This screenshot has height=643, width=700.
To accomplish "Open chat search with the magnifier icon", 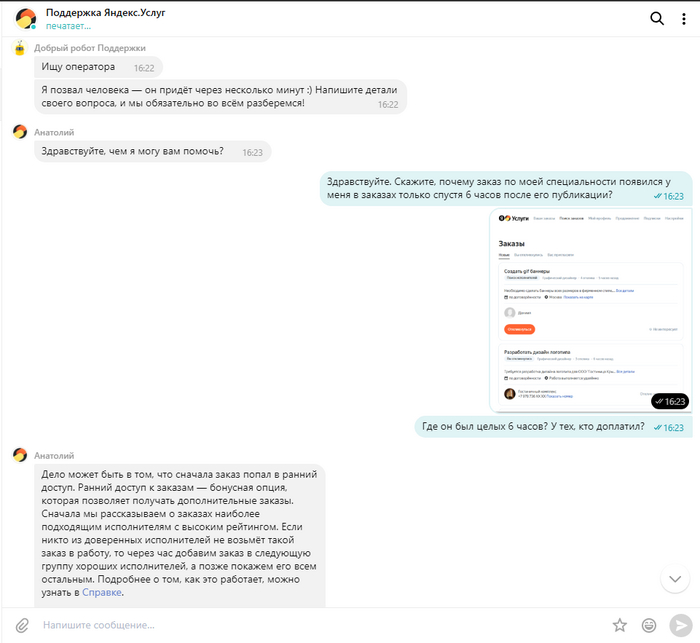I will [657, 18].
